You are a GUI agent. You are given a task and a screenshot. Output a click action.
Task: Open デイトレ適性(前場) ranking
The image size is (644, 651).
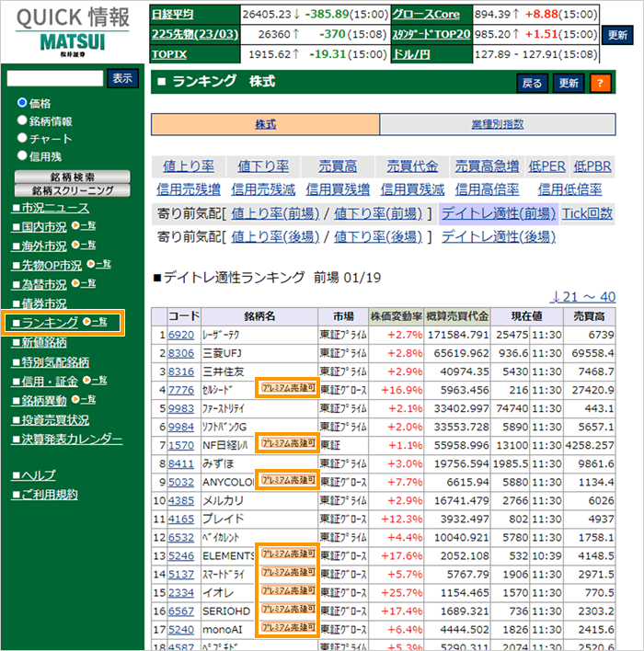[498, 213]
